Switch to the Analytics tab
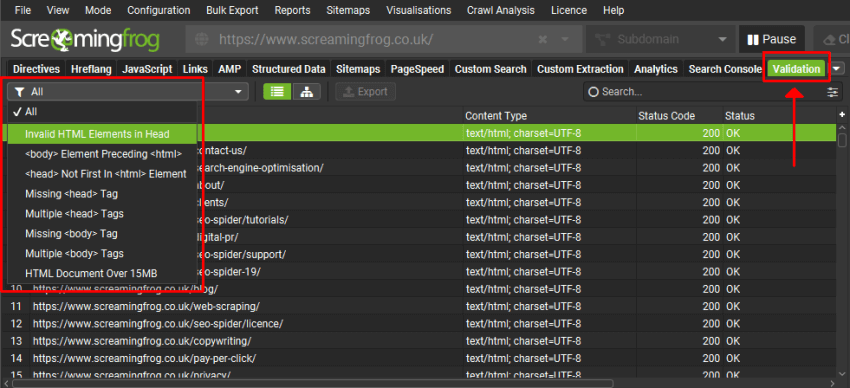Image resolution: width=850 pixels, height=388 pixels. pyautogui.click(x=656, y=69)
